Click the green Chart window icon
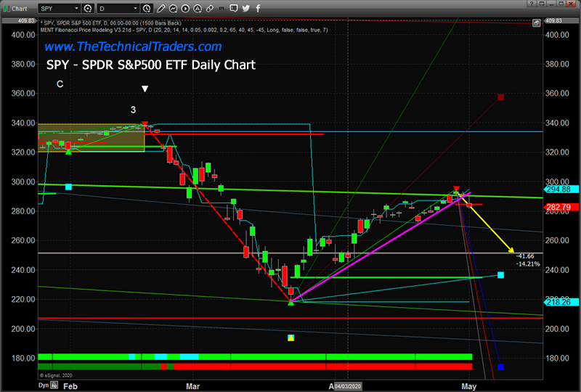 coord(7,8)
